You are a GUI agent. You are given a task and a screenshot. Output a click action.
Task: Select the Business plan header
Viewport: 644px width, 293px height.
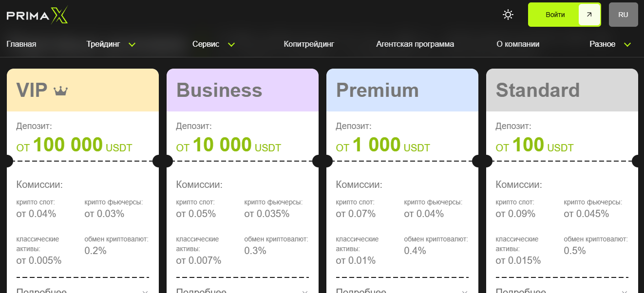(243, 90)
